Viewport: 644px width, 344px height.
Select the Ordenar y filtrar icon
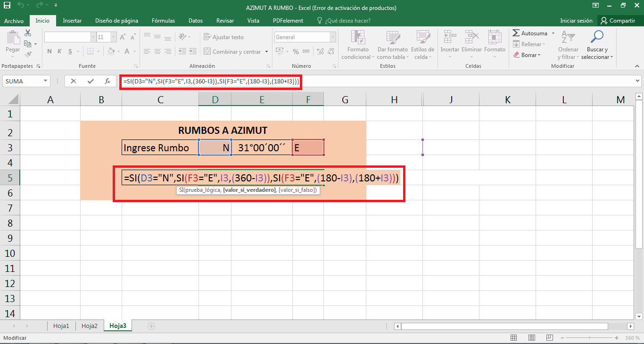point(568,44)
